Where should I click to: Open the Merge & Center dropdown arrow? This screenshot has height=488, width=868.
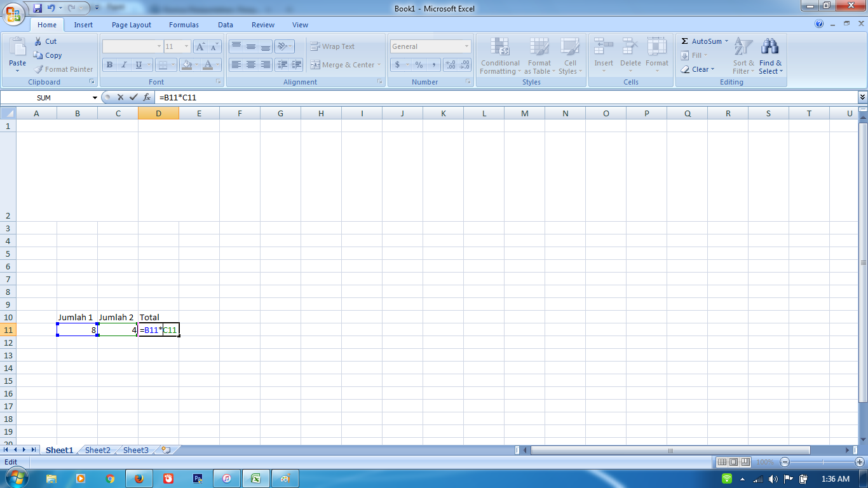(x=379, y=65)
